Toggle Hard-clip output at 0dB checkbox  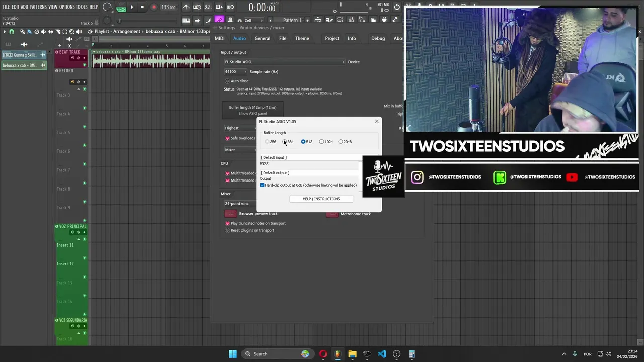pos(262,185)
